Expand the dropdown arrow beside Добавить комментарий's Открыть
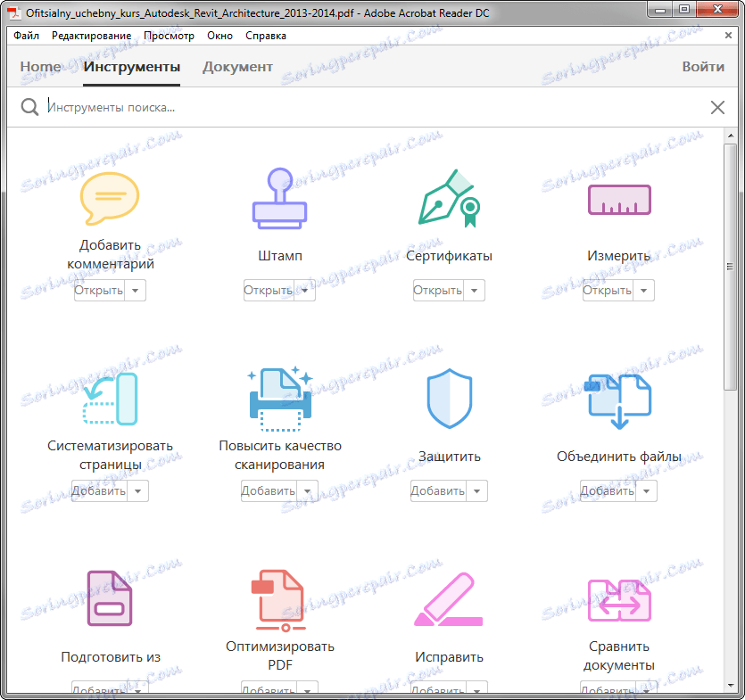 (135, 290)
